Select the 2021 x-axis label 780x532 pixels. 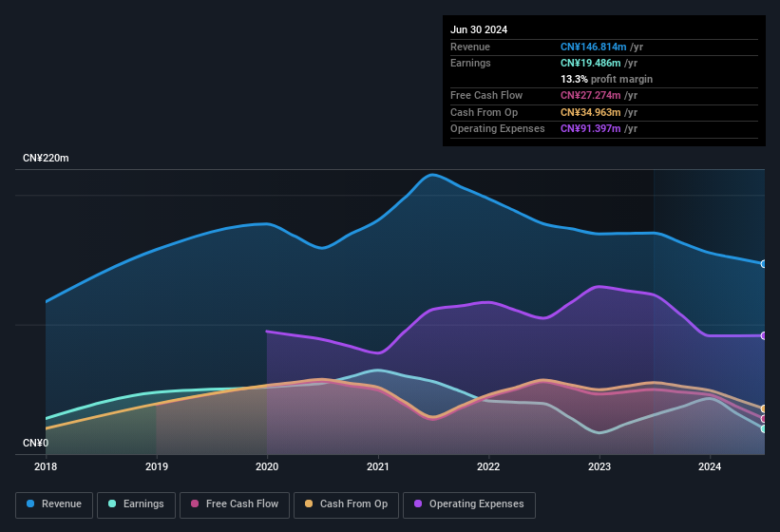(x=378, y=466)
